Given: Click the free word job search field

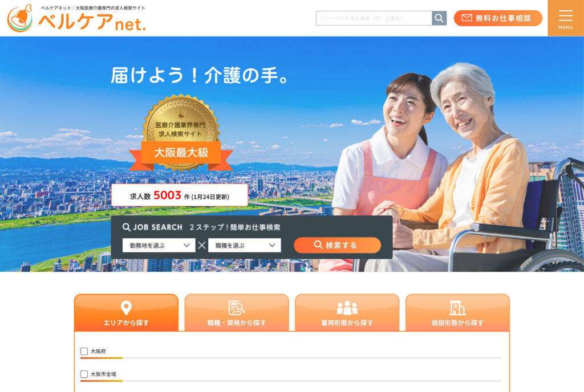Looking at the screenshot, I should [x=374, y=18].
